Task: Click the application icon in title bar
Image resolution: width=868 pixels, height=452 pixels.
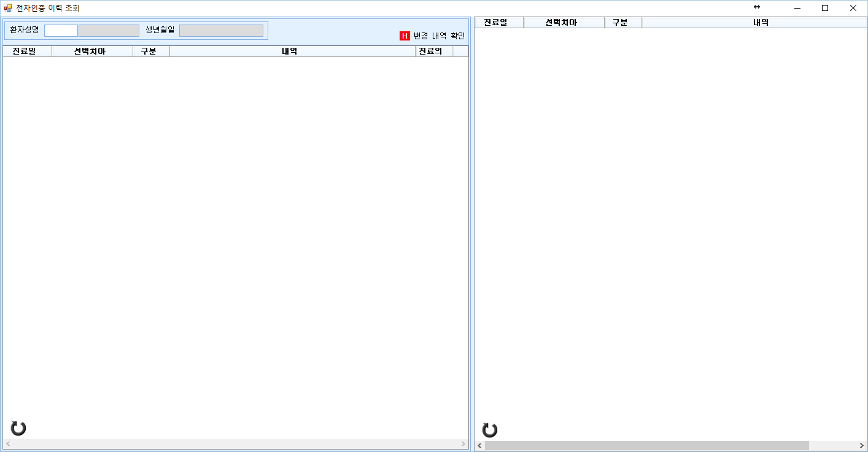Action: click(8, 8)
